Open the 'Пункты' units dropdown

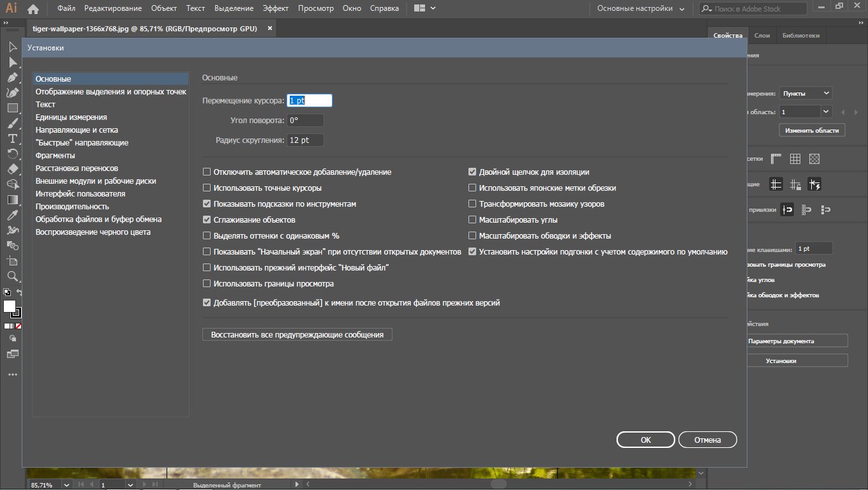[805, 93]
